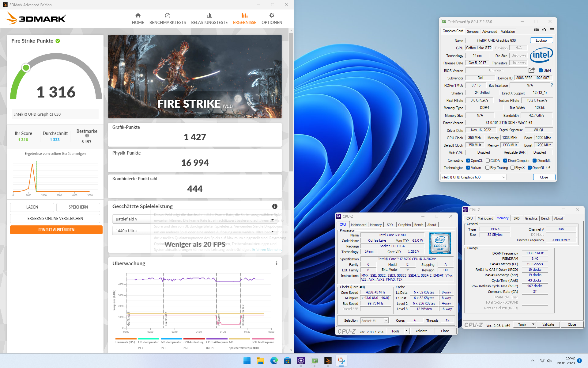This screenshot has height=368, width=588.
Task: Open Windows Start menu
Action: click(247, 361)
